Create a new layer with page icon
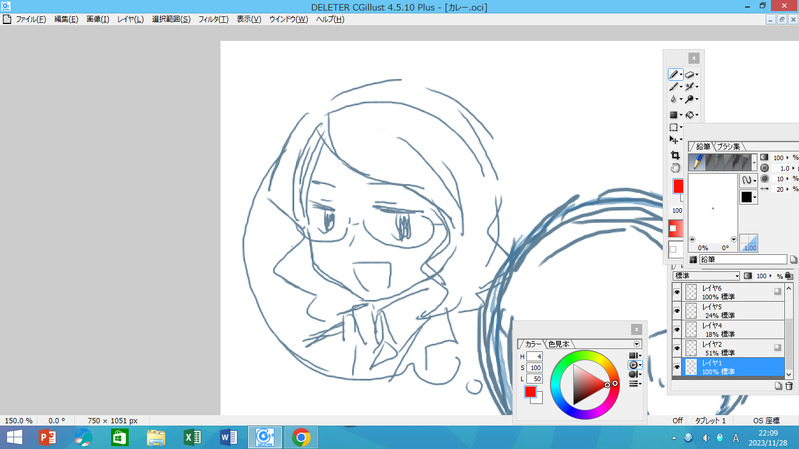 tap(778, 386)
